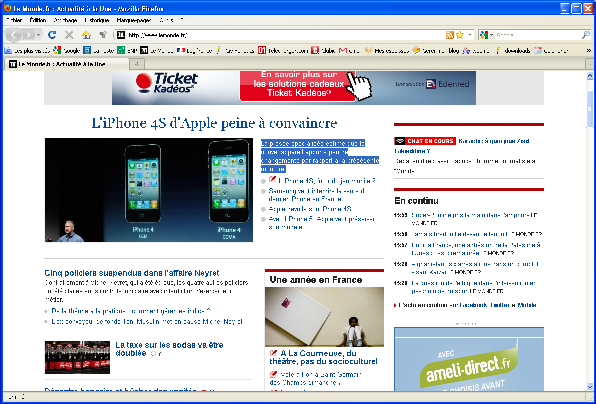Click the 'CHAT EN COURS' red label
The width and height of the screenshot is (596, 404).
(430, 141)
